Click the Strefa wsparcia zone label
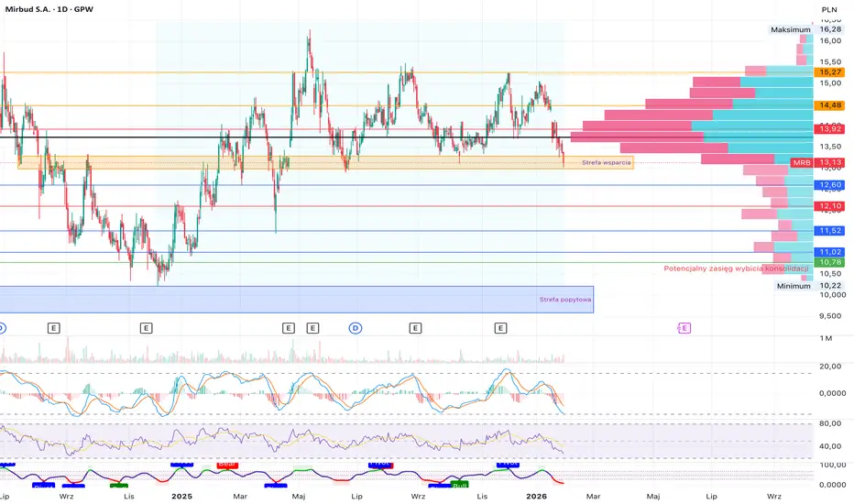 (x=607, y=163)
